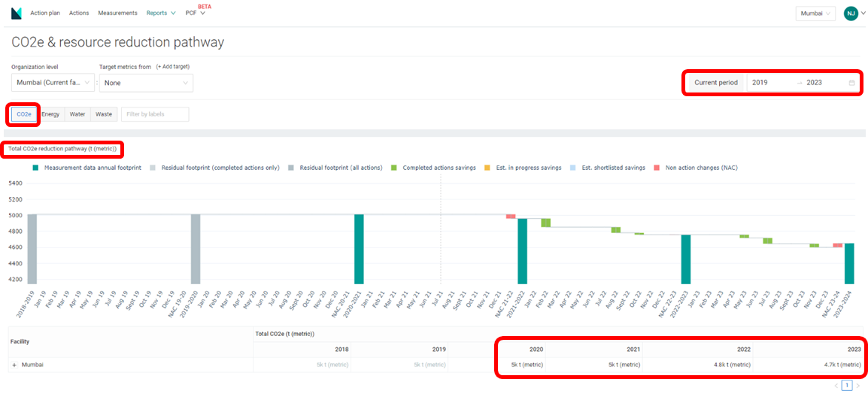Toggle Est. shortlisted savings legend

609,167
